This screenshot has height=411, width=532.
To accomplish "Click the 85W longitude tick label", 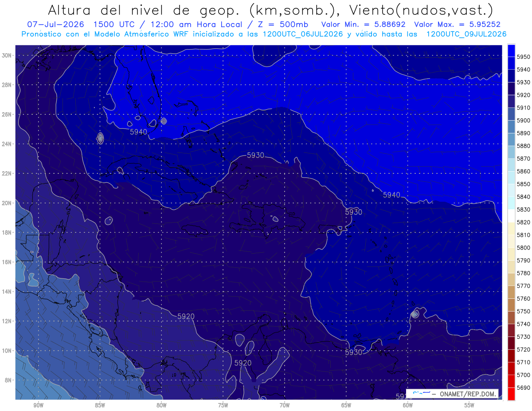I will tap(100, 405).
